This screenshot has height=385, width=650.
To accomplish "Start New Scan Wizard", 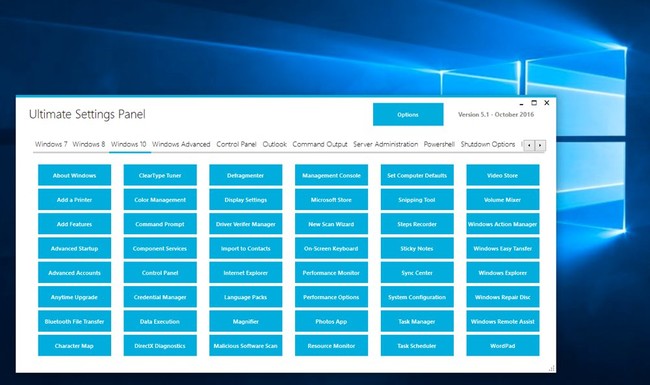I will 331,224.
